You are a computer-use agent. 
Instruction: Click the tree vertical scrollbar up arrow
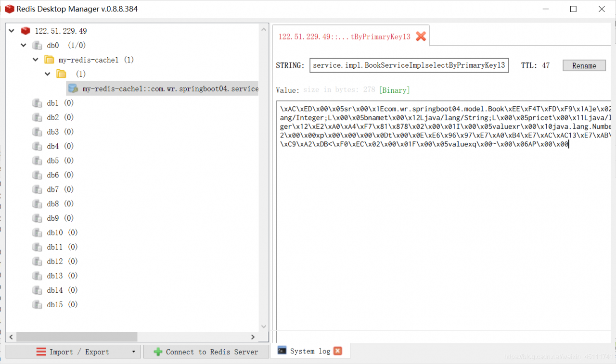pos(263,29)
